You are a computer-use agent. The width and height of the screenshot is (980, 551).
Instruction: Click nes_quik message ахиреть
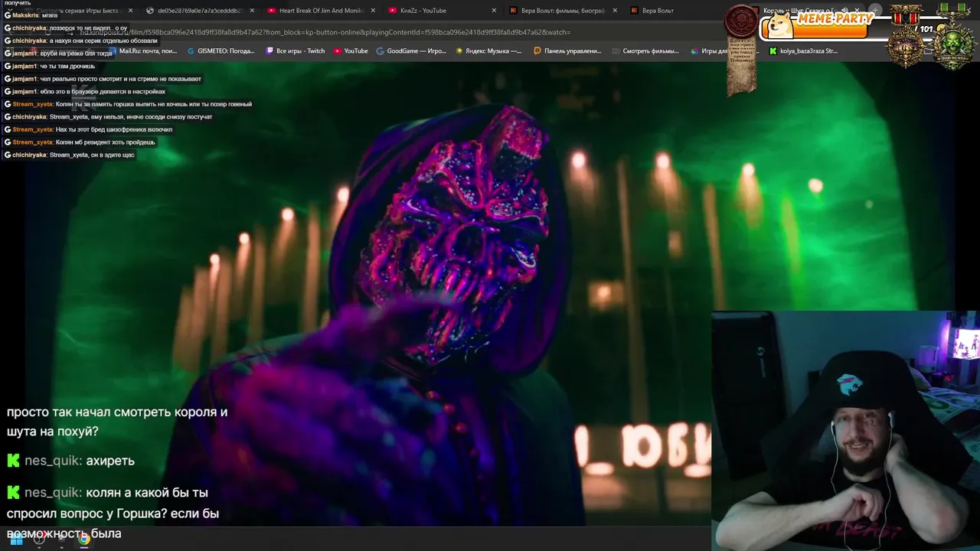pos(71,461)
